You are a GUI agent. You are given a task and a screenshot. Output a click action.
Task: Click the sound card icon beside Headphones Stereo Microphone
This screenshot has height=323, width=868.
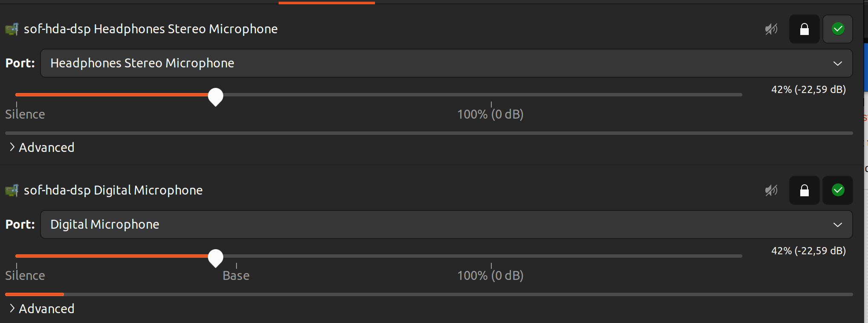click(x=12, y=29)
